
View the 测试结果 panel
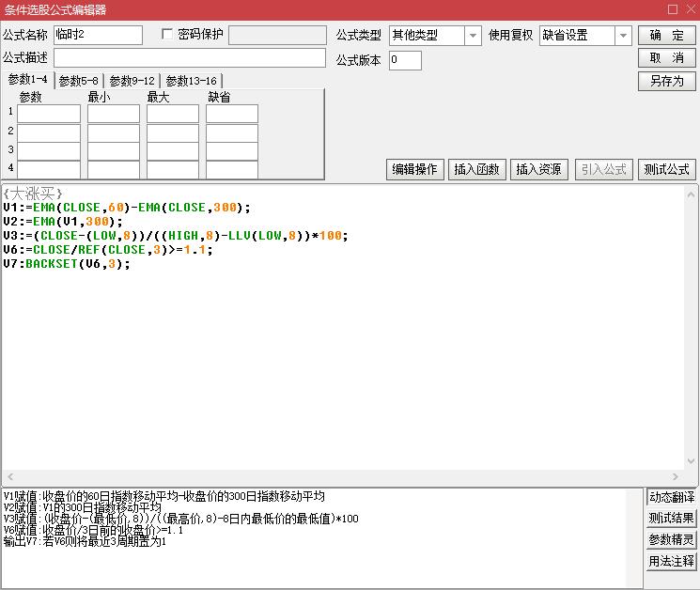pyautogui.click(x=672, y=519)
